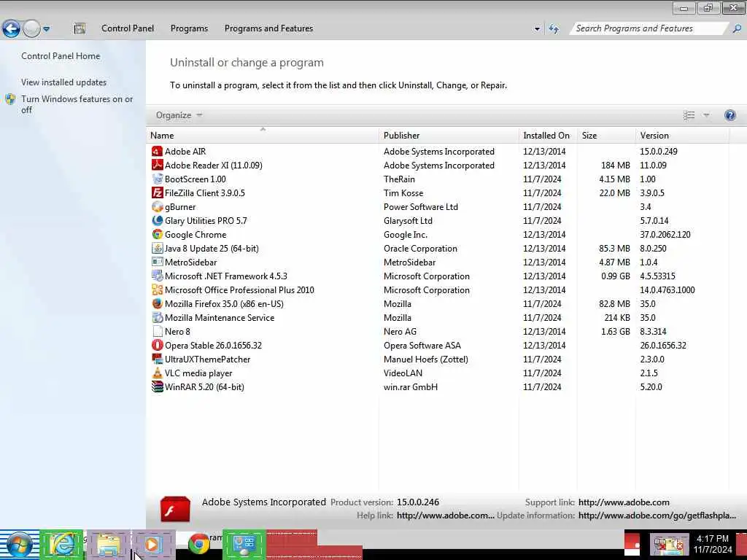This screenshot has height=560, width=747.
Task: Click the gBurner disc icon
Action: [x=158, y=206]
